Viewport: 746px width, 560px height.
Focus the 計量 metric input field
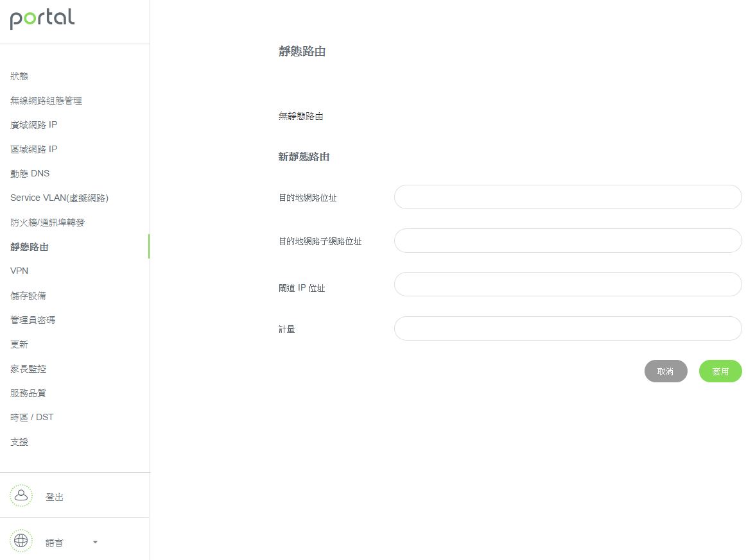568,328
